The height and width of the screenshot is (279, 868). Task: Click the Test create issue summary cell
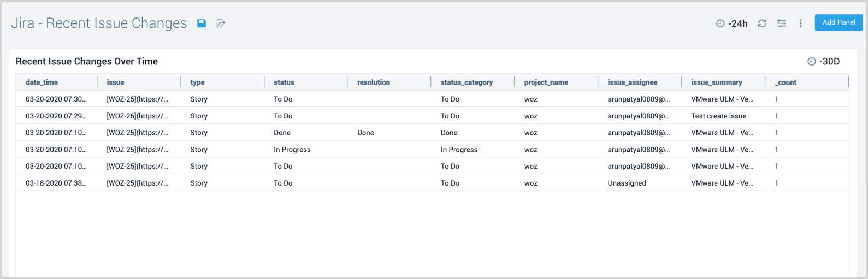click(x=718, y=116)
